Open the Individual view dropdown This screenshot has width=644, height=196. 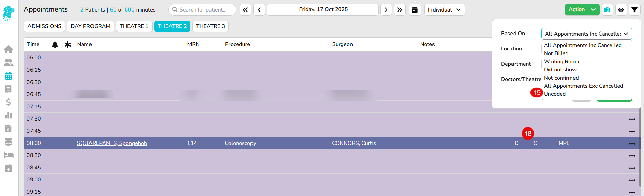444,10
